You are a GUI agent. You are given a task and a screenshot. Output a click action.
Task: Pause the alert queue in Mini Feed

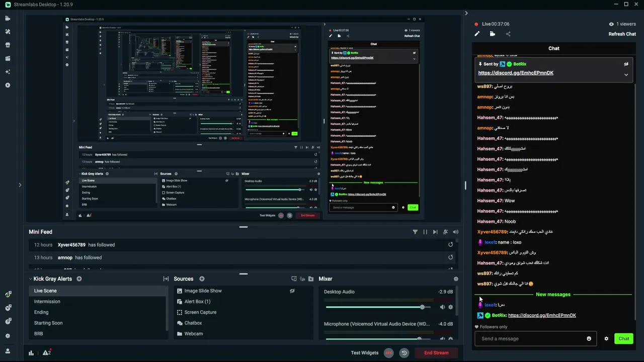click(x=425, y=232)
